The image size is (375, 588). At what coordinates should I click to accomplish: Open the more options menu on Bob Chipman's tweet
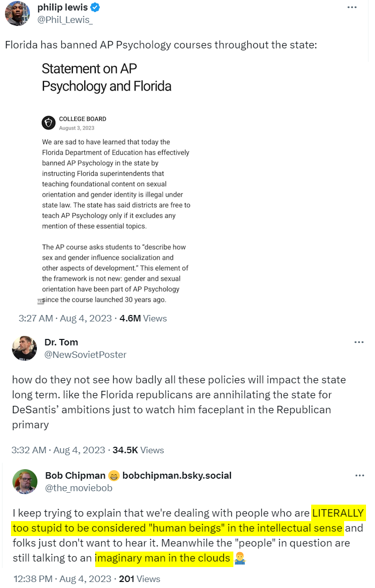(360, 476)
